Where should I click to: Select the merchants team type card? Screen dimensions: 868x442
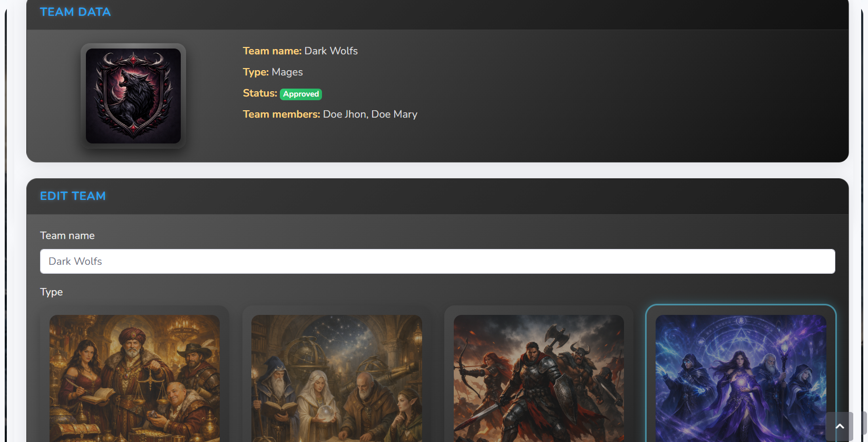134,374
